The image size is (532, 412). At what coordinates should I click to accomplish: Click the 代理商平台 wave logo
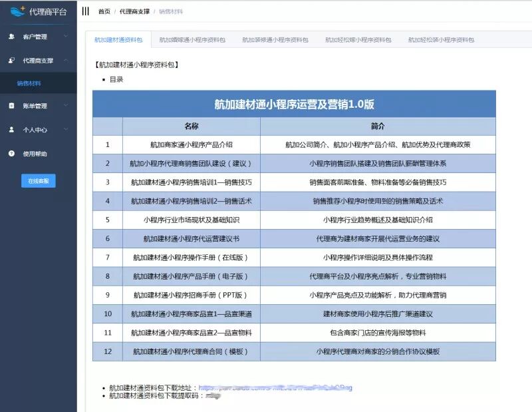[x=17, y=11]
